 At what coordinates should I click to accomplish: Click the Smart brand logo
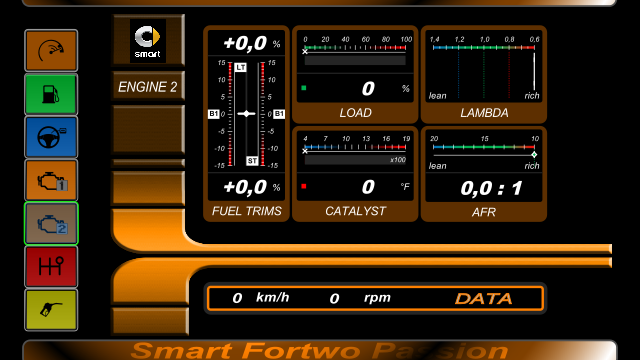[148, 41]
